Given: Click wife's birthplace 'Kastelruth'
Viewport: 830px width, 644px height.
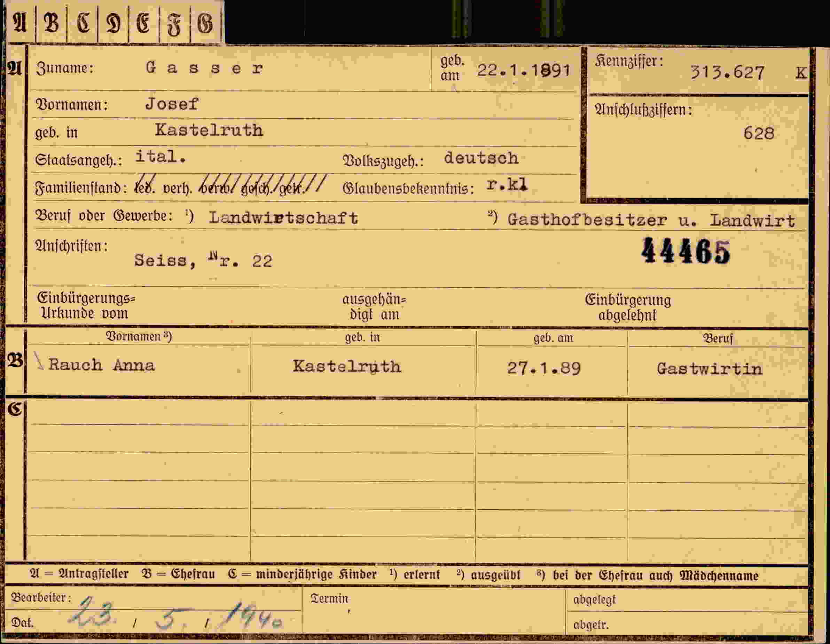Looking at the screenshot, I should [x=347, y=366].
